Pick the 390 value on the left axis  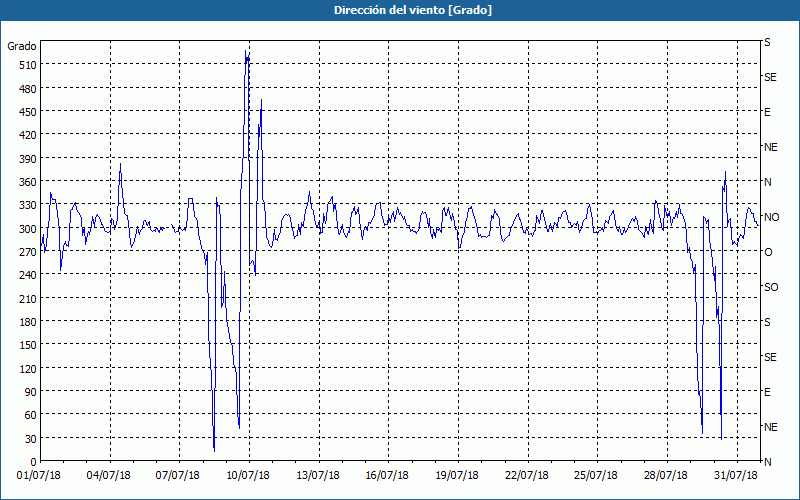pyautogui.click(x=27, y=159)
